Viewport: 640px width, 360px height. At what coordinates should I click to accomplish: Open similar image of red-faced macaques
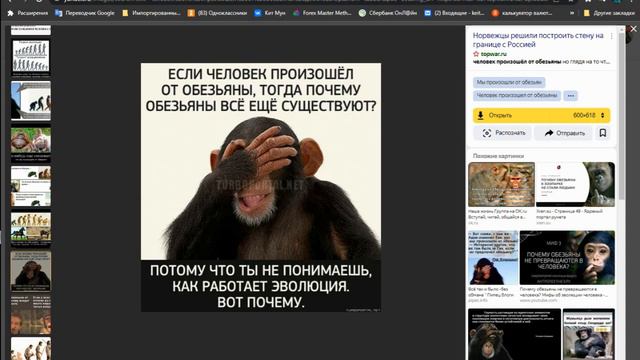coord(501,184)
